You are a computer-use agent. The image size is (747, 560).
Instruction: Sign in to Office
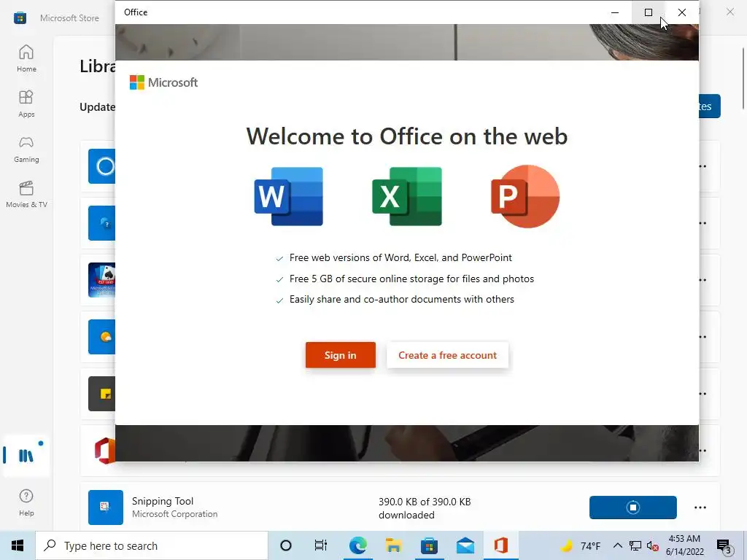(x=341, y=355)
